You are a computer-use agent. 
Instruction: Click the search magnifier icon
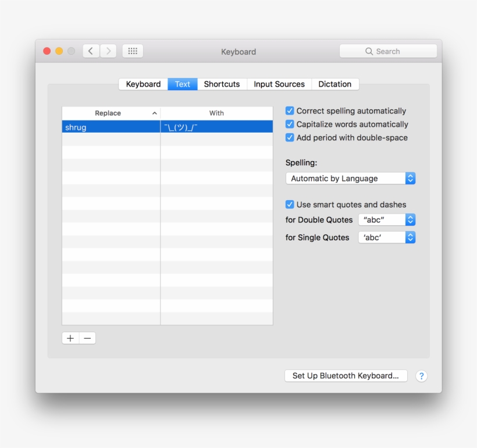pos(370,51)
